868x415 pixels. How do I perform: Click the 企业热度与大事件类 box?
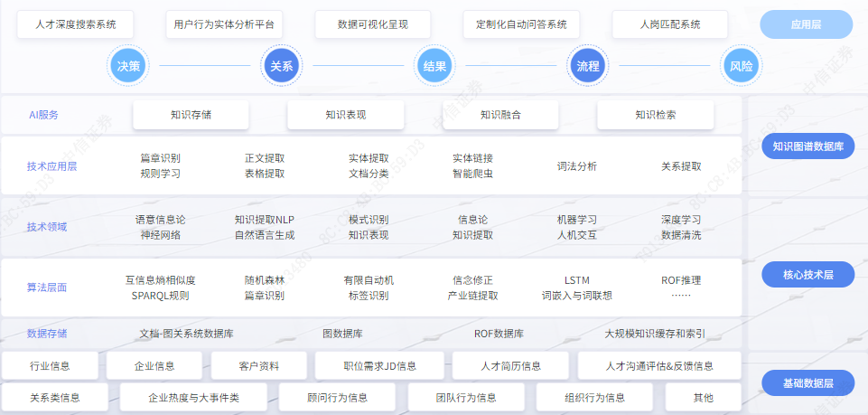[x=193, y=397]
